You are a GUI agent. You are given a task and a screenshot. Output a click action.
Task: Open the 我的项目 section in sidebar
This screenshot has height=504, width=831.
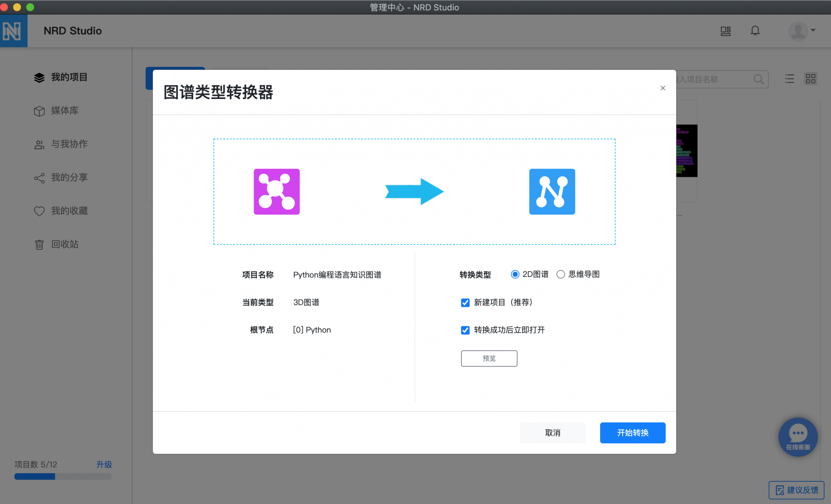click(x=69, y=77)
